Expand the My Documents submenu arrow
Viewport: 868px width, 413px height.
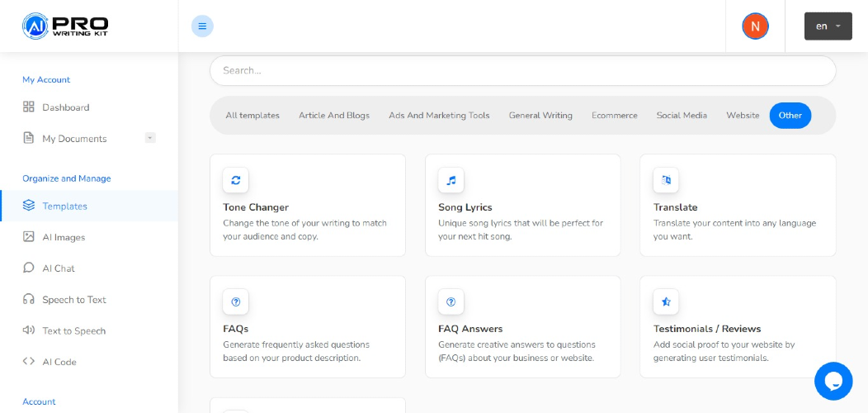pyautogui.click(x=150, y=138)
